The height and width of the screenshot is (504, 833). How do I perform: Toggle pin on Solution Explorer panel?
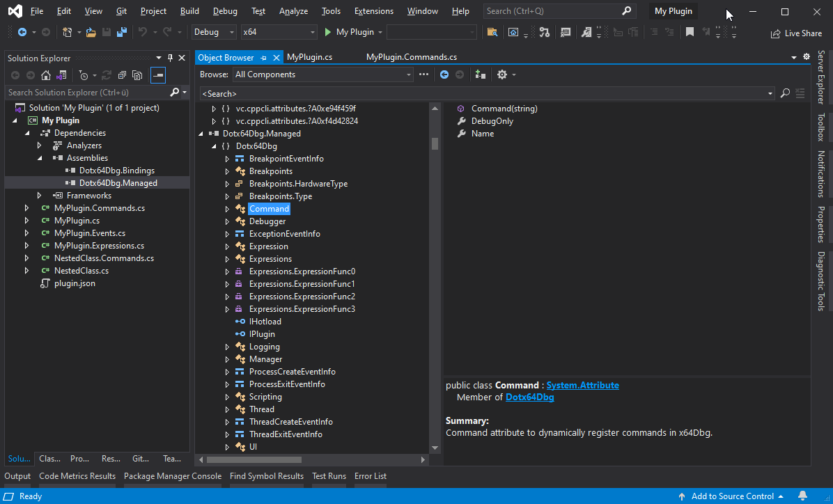tap(171, 58)
